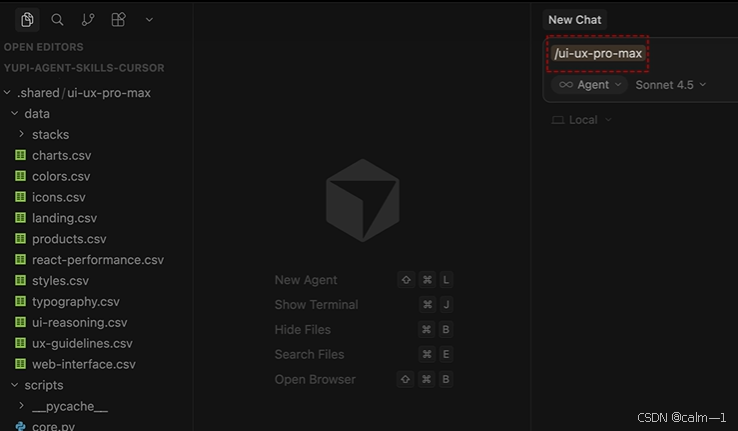Screen dimensions: 738x431
Task: Open the Agent mode dropdown
Action: (x=590, y=85)
